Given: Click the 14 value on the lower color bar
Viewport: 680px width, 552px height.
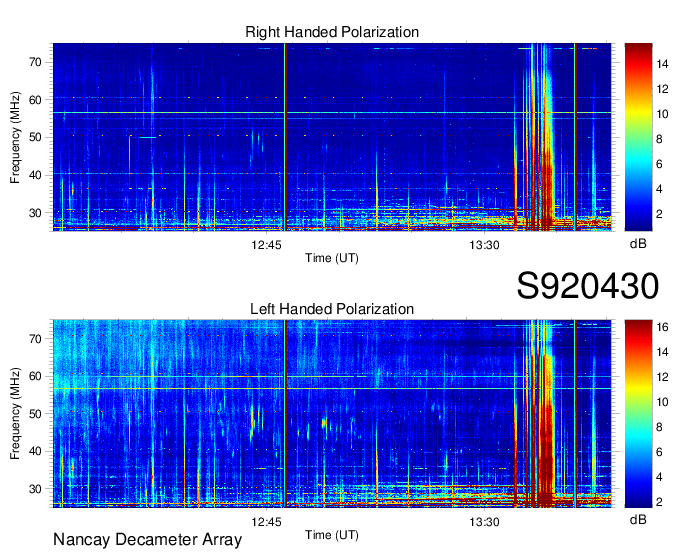Looking at the screenshot, I should (x=662, y=352).
